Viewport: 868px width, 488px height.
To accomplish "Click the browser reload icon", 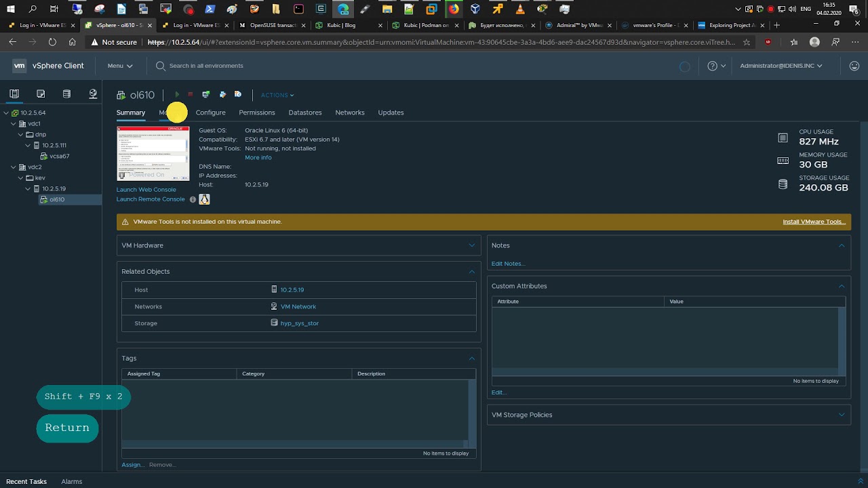I will tap(52, 42).
